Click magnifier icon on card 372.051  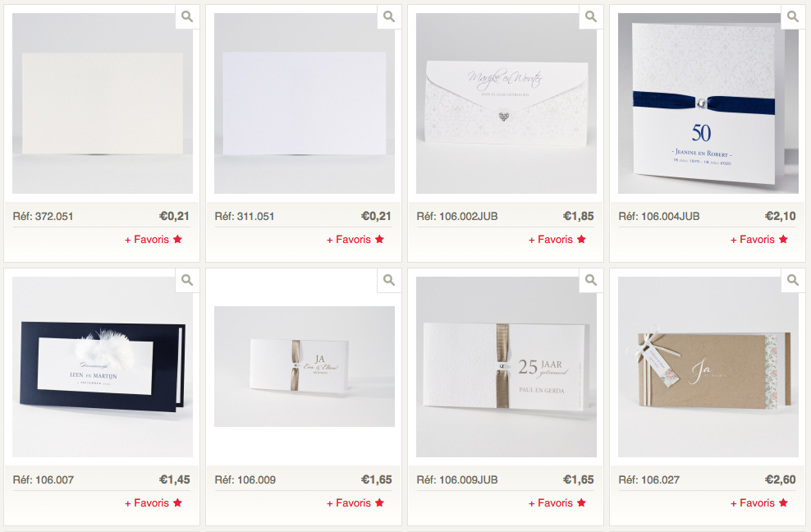[187, 17]
